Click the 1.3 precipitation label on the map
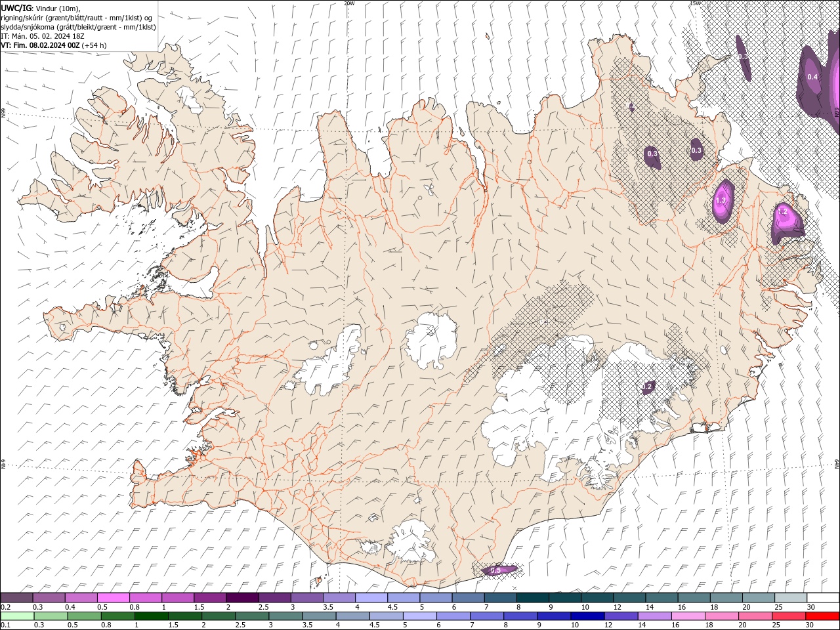840x630 pixels. point(721,200)
